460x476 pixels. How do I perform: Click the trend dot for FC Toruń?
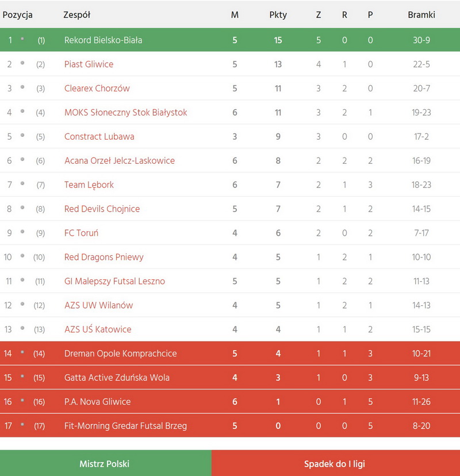pos(22,232)
